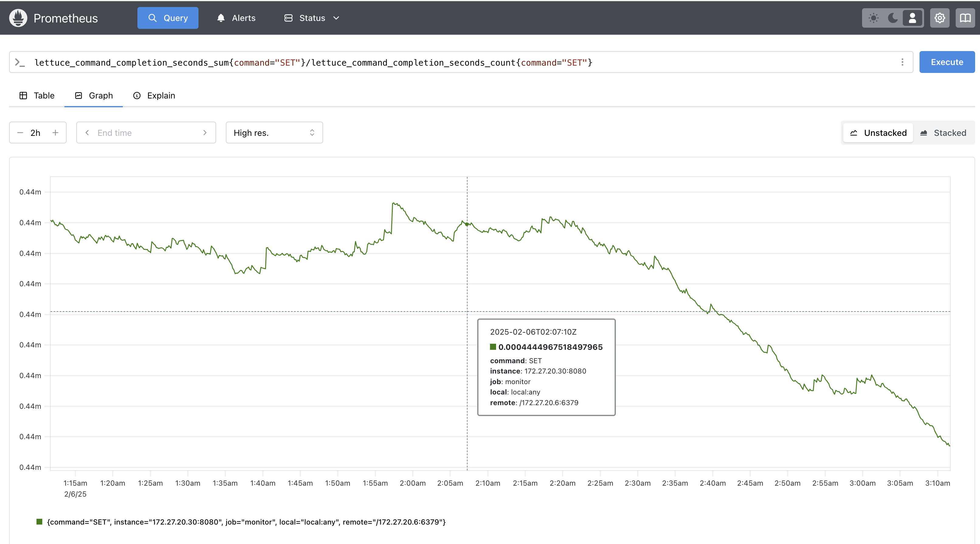This screenshot has width=980, height=544.
Task: Move end time back with left chevron
Action: coord(87,133)
